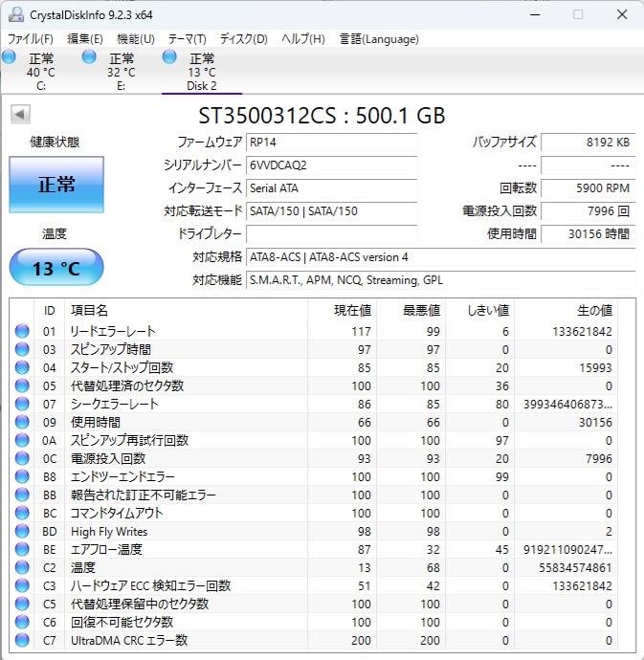The width and height of the screenshot is (644, 660).
Task: Click the status orb for Disk 2
Action: tap(169, 56)
